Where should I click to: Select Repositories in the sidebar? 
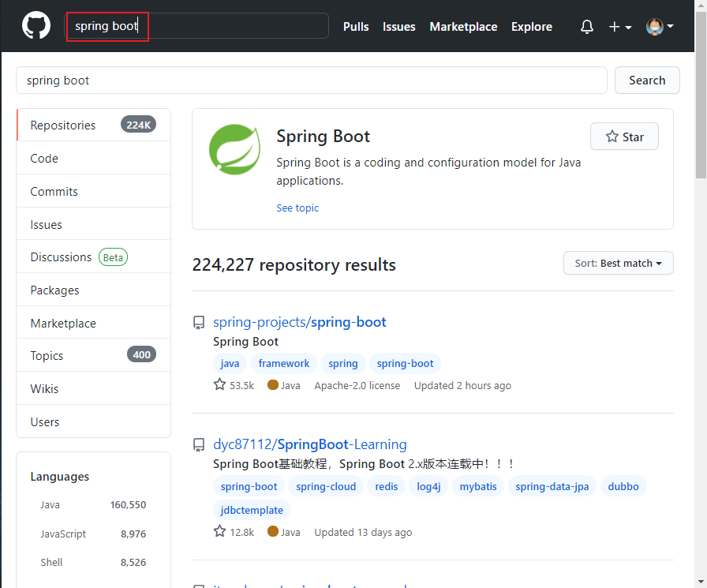tap(93, 125)
